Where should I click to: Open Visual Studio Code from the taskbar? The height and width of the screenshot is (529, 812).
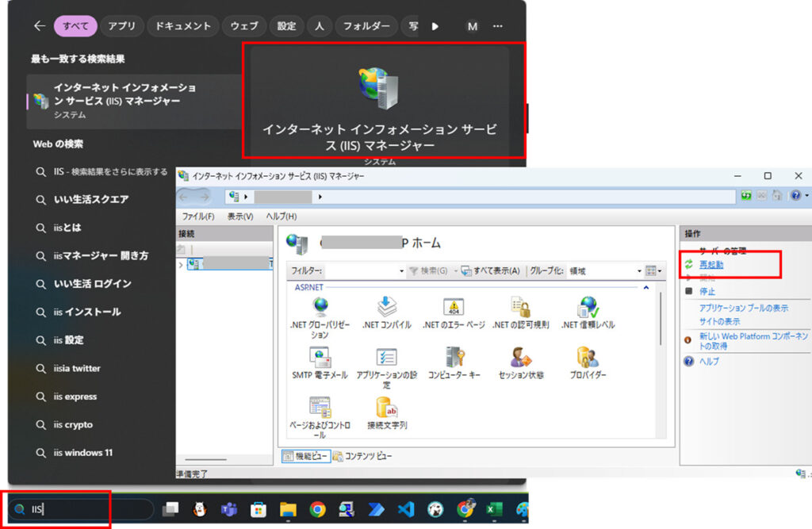coord(406,510)
